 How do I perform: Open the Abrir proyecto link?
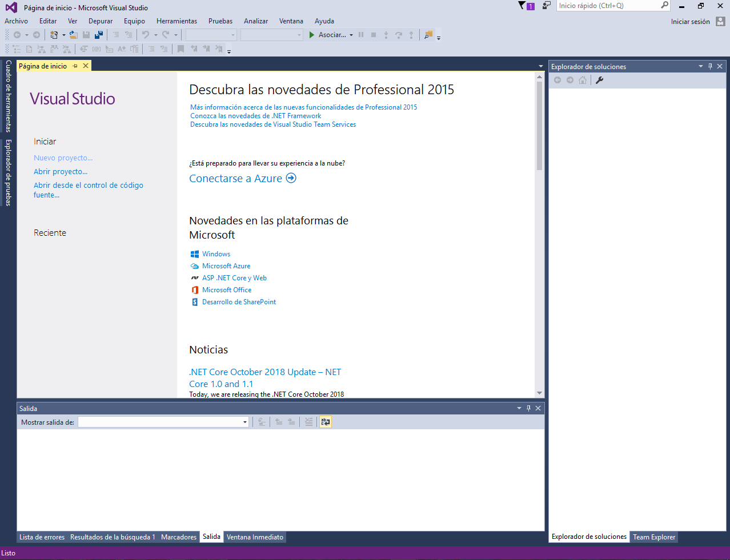(x=61, y=171)
